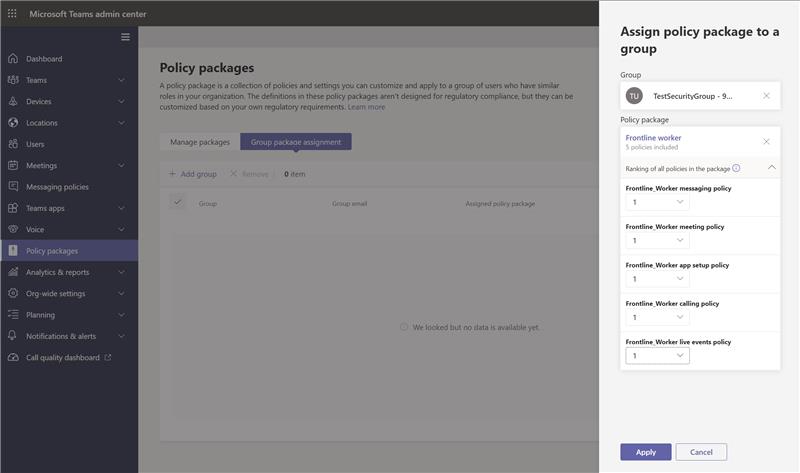The width and height of the screenshot is (800, 473).
Task: Click the Locations globe icon
Action: pyautogui.click(x=13, y=123)
